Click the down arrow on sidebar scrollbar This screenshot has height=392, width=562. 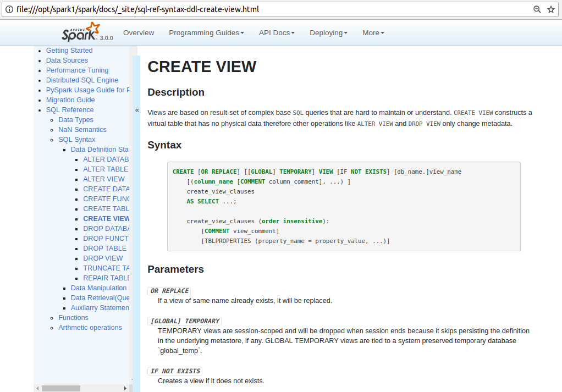132,379
